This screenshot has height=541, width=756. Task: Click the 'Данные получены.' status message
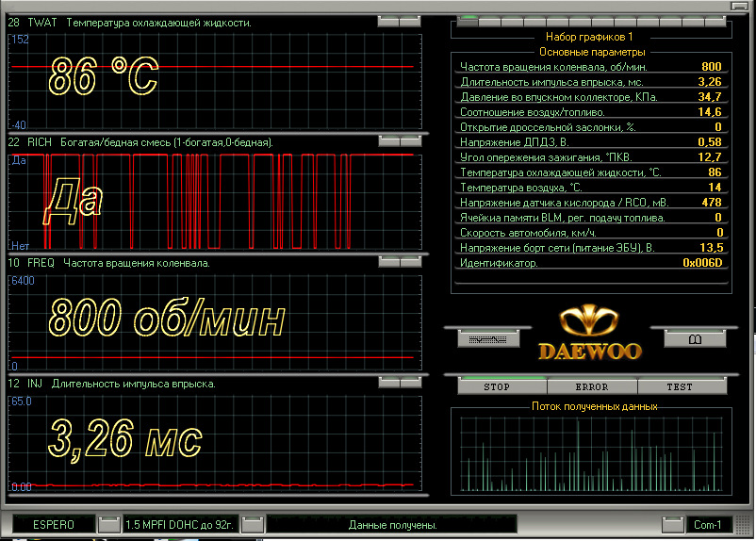tap(392, 525)
